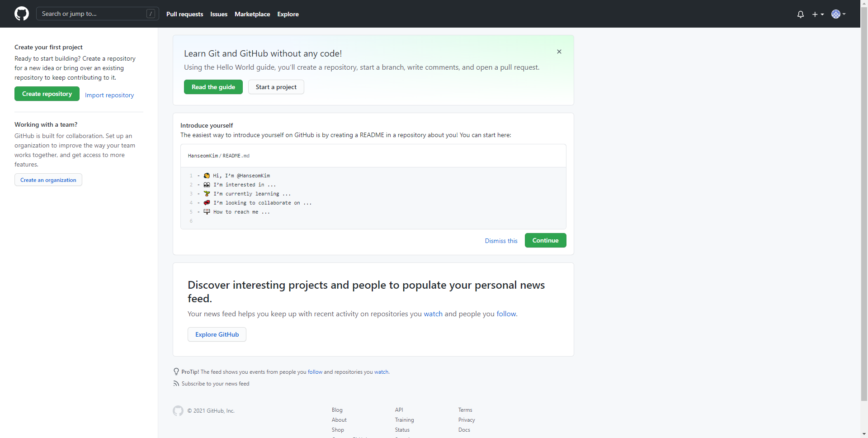Follow the watch link in news feed text
The width and height of the screenshot is (868, 438).
tap(433, 314)
